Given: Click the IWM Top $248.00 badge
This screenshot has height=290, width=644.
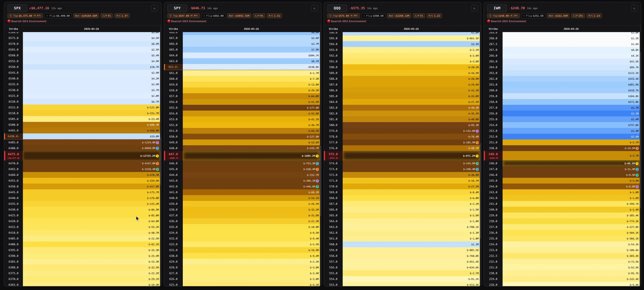Looking at the screenshot, I should coord(503,16).
